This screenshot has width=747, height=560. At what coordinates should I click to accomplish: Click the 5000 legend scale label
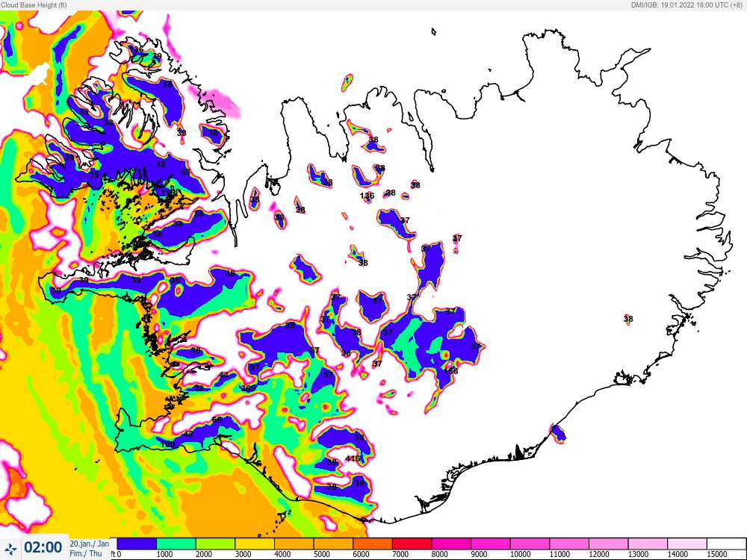pos(321,554)
